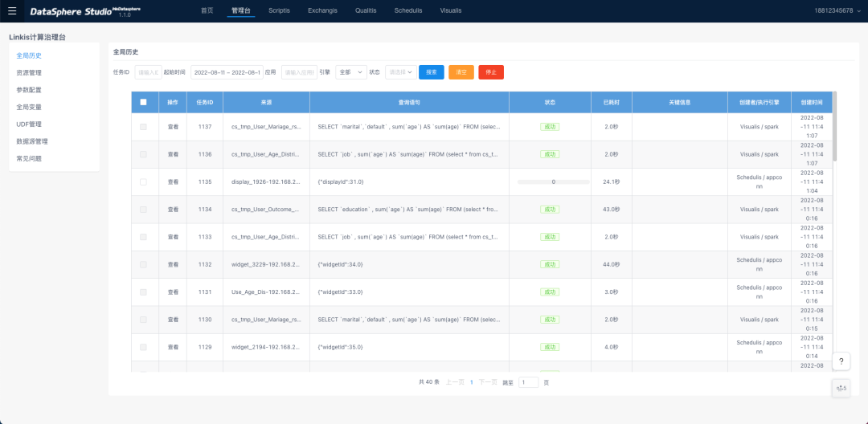Click the DataSphere Studio logo
Screen dimensions: 868x424
point(71,11)
